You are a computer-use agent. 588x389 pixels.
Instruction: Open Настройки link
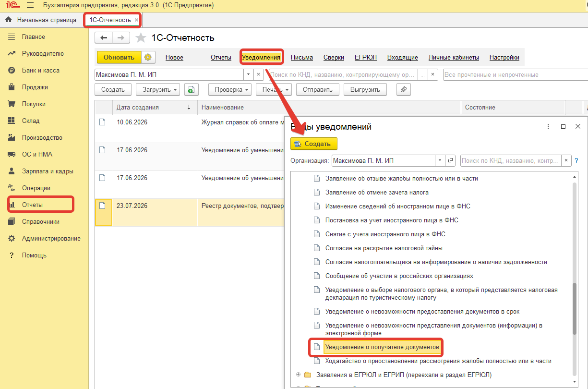pos(504,58)
